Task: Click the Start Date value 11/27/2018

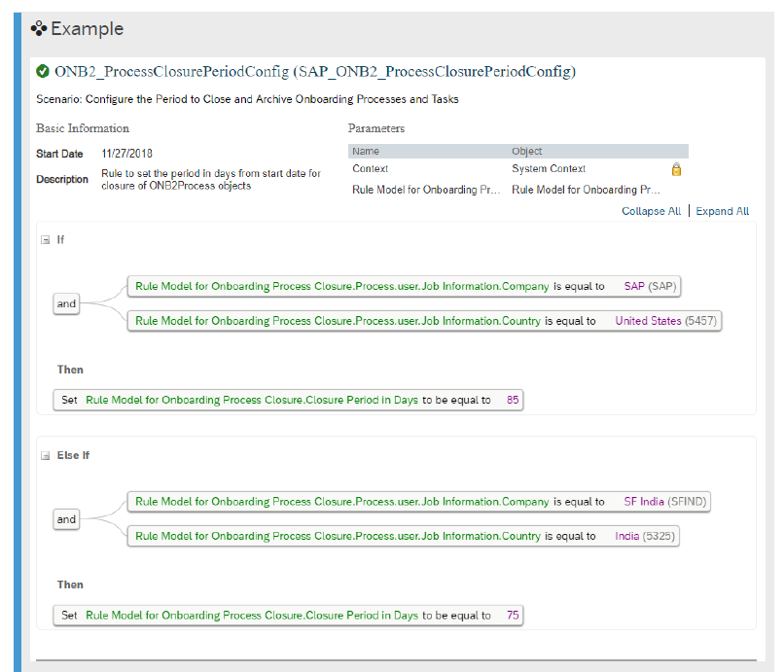Action: tap(127, 154)
